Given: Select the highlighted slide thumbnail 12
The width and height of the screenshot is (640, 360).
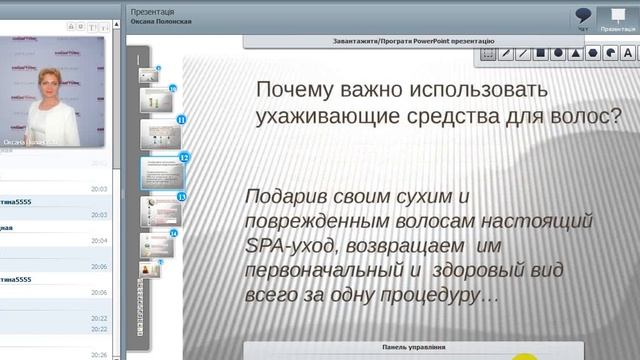Looking at the screenshot, I should 162,173.
